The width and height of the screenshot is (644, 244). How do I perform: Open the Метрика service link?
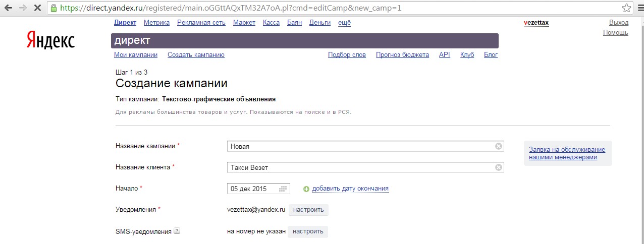pyautogui.click(x=156, y=23)
